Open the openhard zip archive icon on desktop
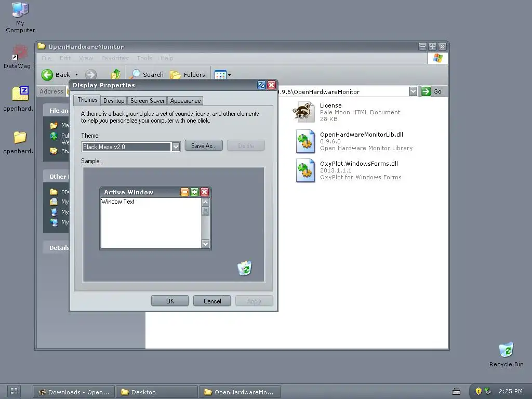Image resolution: width=532 pixels, height=399 pixels. coord(20,94)
